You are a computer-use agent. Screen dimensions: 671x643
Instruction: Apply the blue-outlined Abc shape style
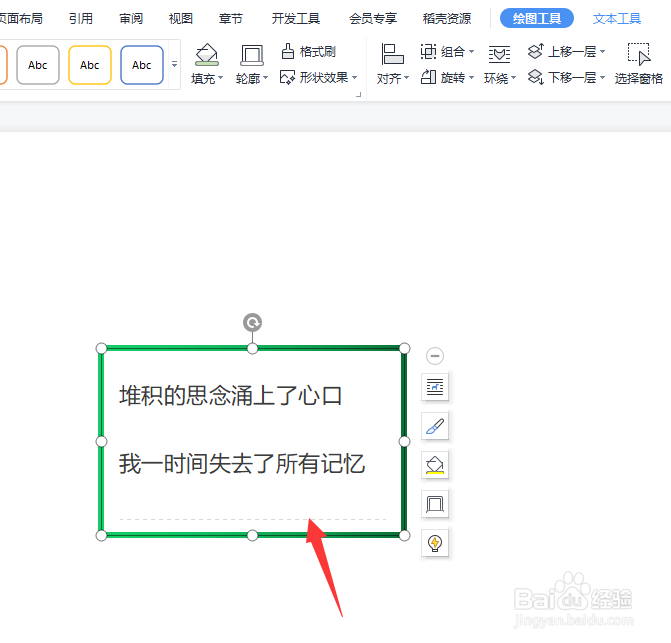pyautogui.click(x=142, y=65)
